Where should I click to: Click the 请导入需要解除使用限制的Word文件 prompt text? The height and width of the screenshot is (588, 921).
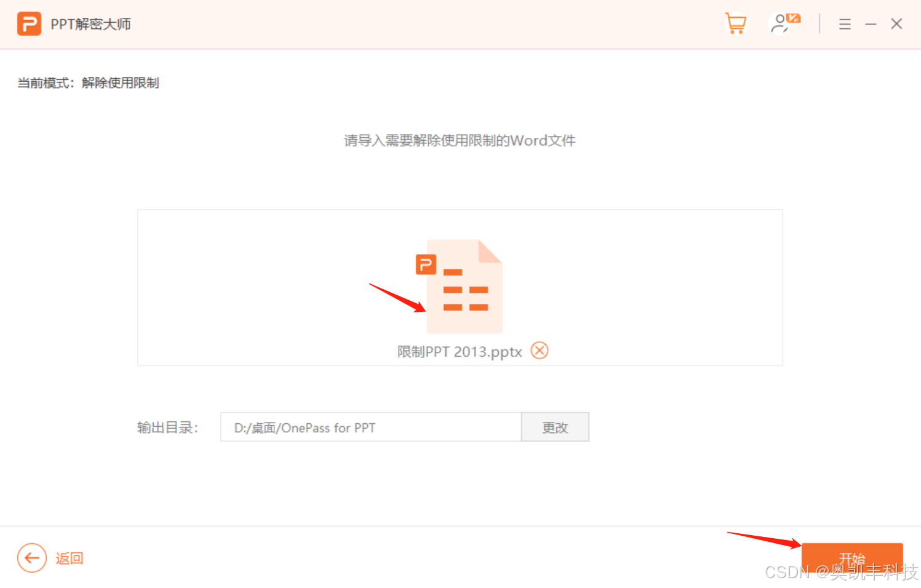(460, 141)
